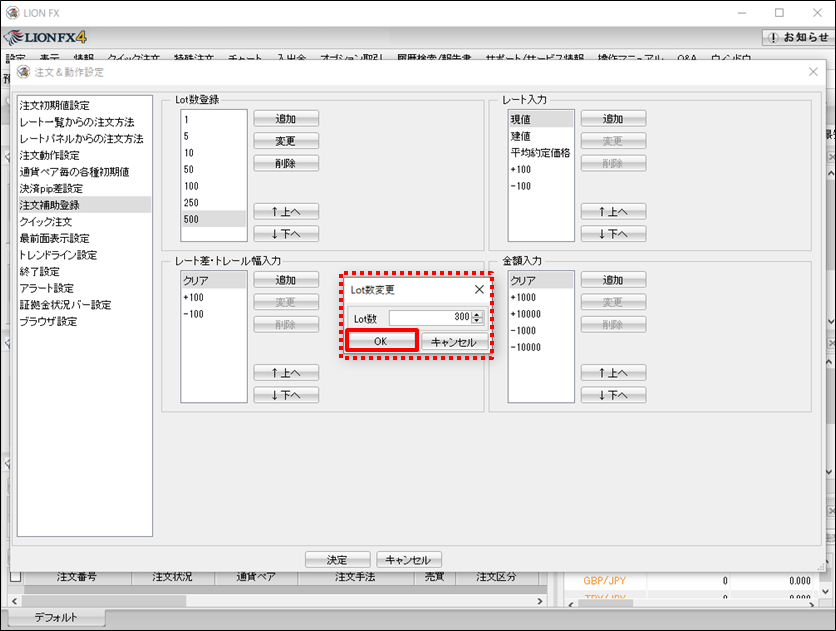Click ↑上へ in レート差・トレール幅入力 group

pos(286,373)
